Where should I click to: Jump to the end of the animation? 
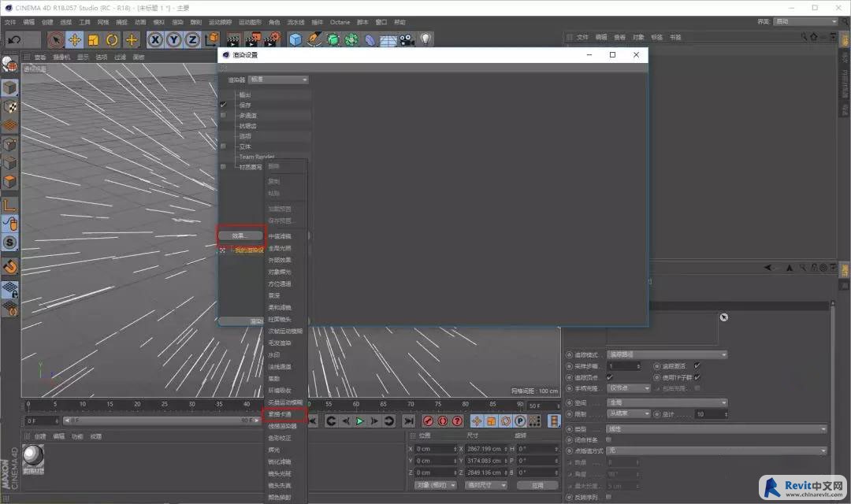coord(409,421)
